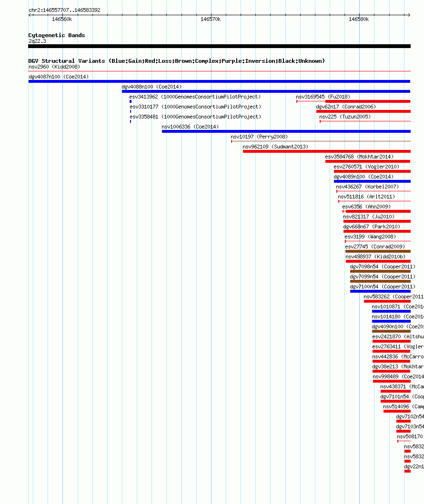The width and height of the screenshot is (424, 504).
Task: Open esv2421870 variant label
Action: [398, 336]
